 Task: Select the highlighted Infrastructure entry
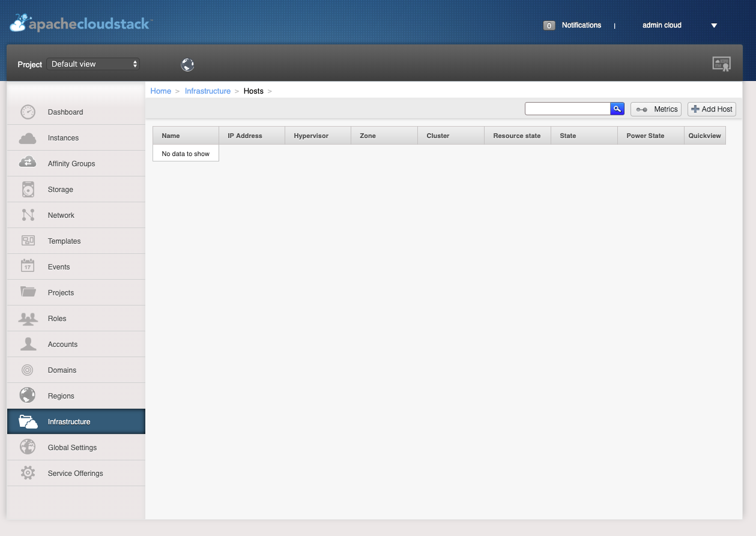coord(76,421)
